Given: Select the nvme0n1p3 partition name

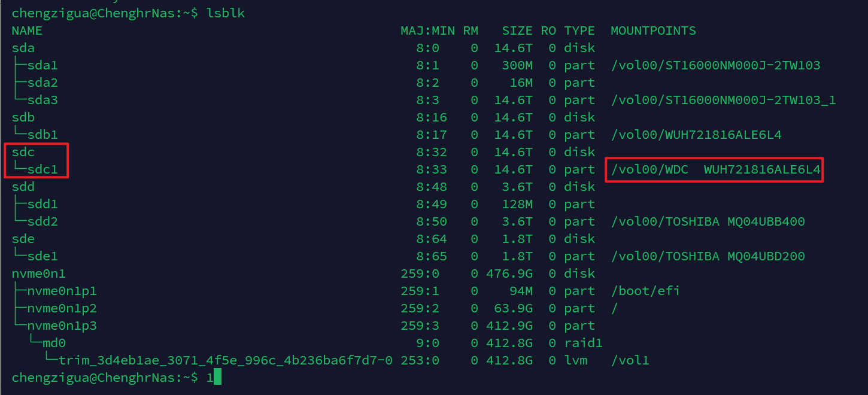Looking at the screenshot, I should coord(62,326).
